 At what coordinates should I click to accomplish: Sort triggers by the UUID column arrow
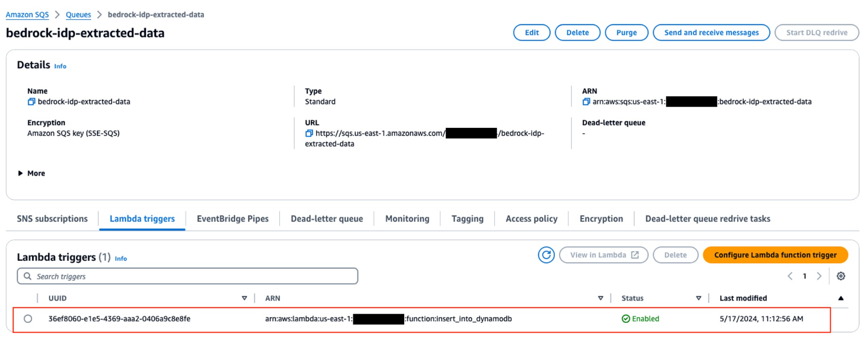tap(244, 298)
